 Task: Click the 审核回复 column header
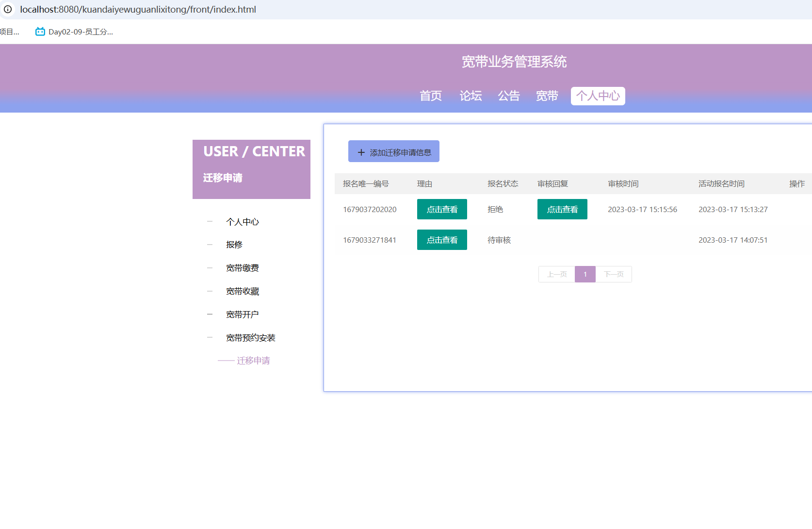coord(552,184)
